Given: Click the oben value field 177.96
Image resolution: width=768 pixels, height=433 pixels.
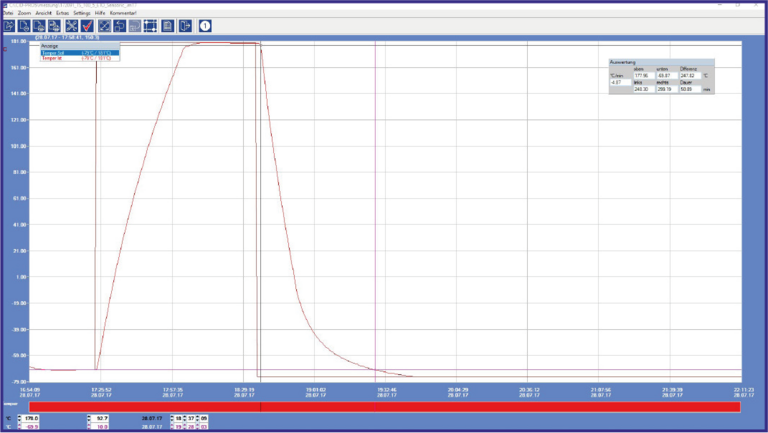Looking at the screenshot, I should pos(644,76).
